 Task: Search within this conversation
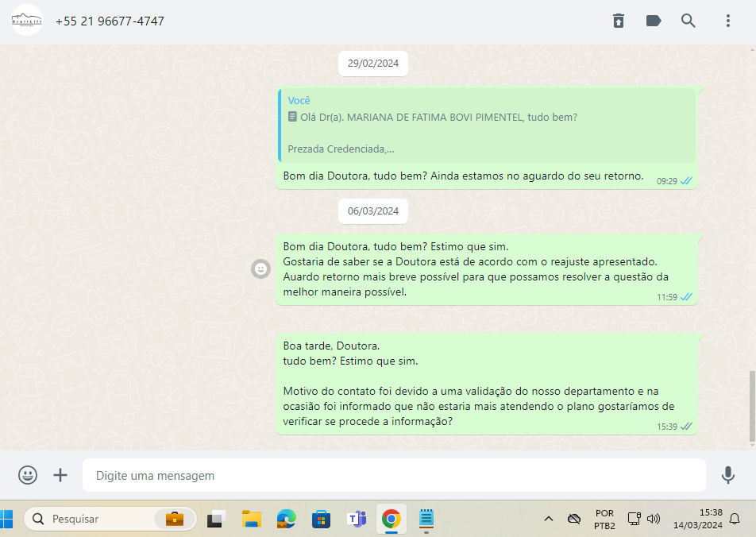pos(688,21)
